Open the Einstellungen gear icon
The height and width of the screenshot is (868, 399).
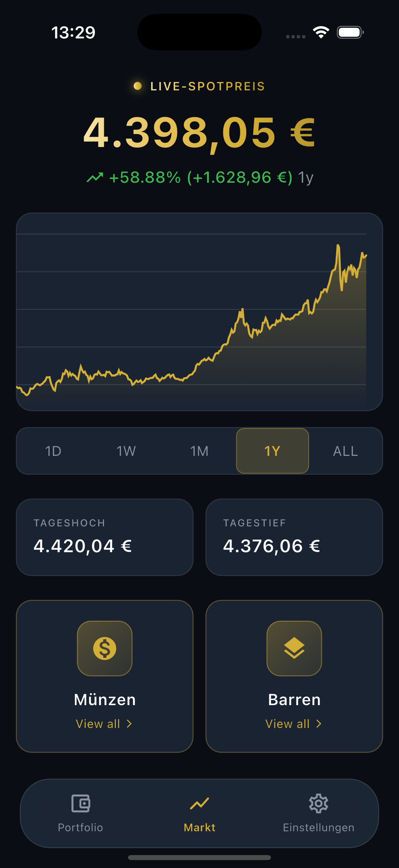tap(318, 803)
